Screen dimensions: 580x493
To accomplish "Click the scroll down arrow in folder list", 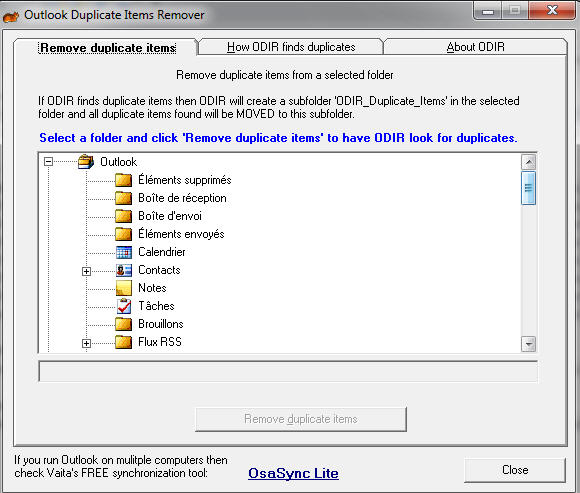I will click(528, 344).
